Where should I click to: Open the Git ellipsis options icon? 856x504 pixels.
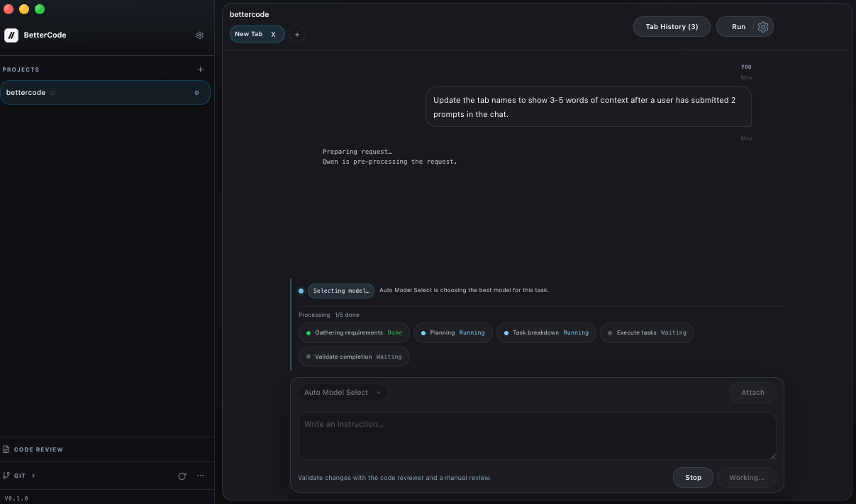[x=200, y=476]
